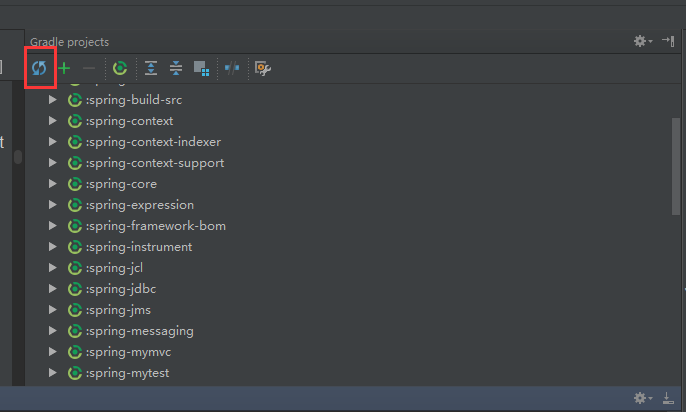Expand :spring-mytest node
The width and height of the screenshot is (686, 412).
[52, 373]
